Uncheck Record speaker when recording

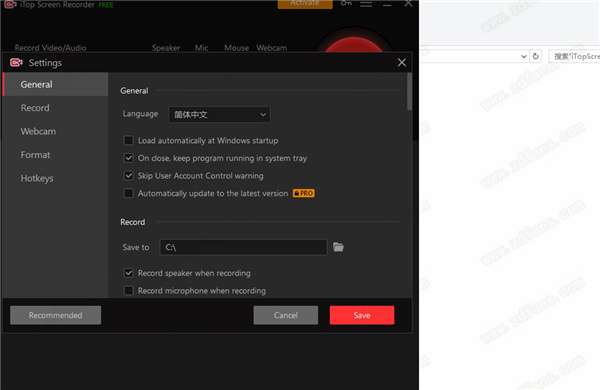(129, 273)
